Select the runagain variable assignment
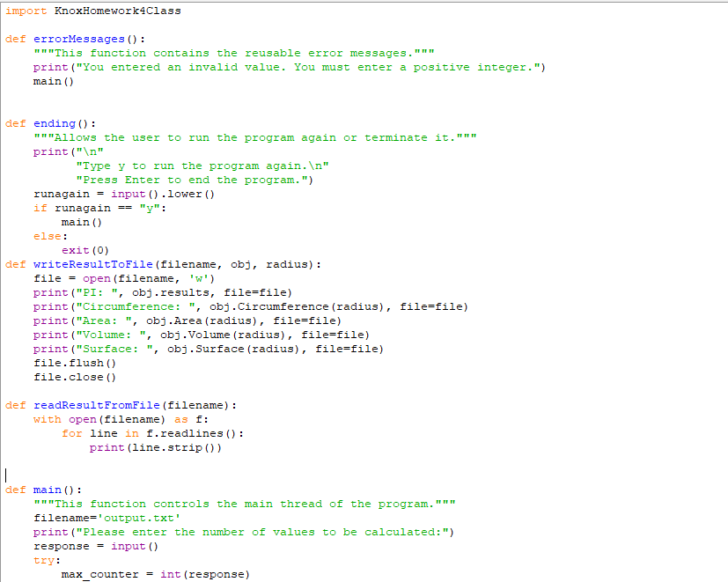The width and height of the screenshot is (728, 582). [88, 194]
